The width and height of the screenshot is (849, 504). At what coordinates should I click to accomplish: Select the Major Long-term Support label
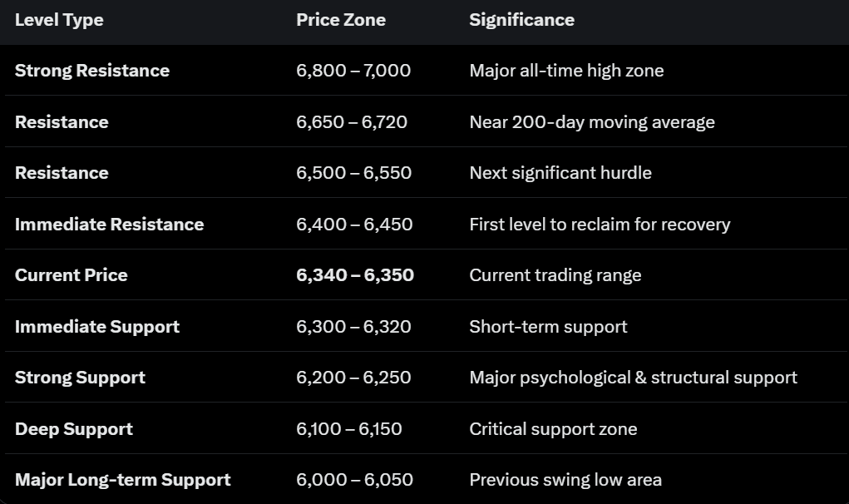point(123,480)
